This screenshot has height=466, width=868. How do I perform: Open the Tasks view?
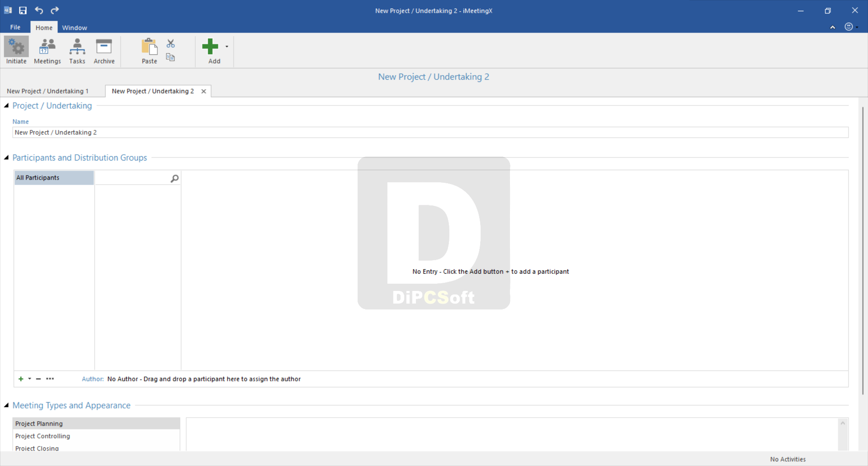point(77,51)
